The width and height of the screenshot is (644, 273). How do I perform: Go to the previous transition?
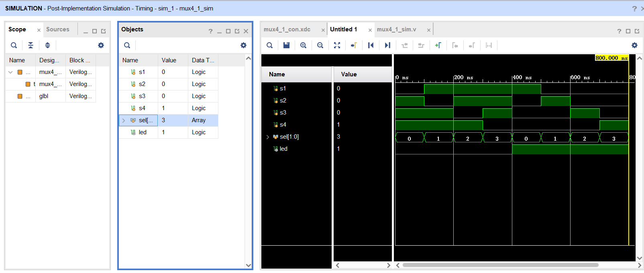point(404,45)
